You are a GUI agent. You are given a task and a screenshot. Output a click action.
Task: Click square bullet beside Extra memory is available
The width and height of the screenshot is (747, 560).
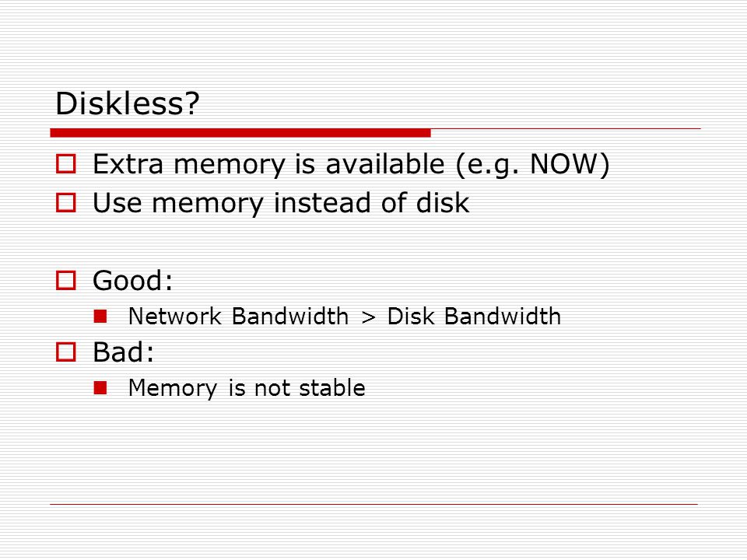(x=65, y=163)
